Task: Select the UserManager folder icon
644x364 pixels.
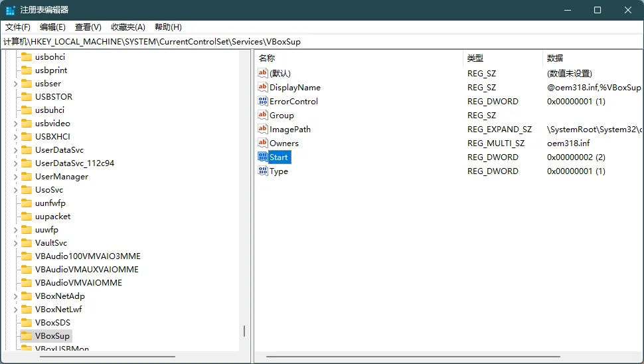Action: [27, 177]
